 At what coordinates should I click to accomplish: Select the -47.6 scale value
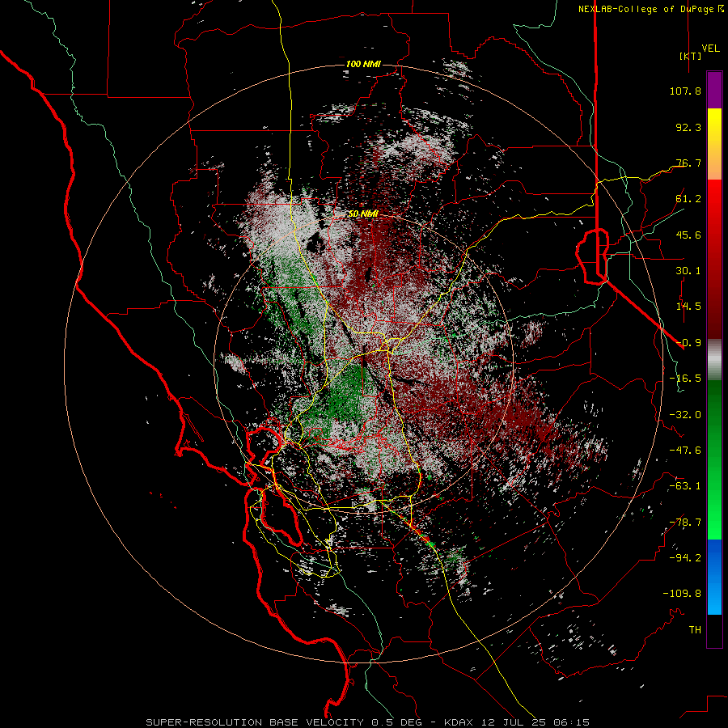pos(685,451)
